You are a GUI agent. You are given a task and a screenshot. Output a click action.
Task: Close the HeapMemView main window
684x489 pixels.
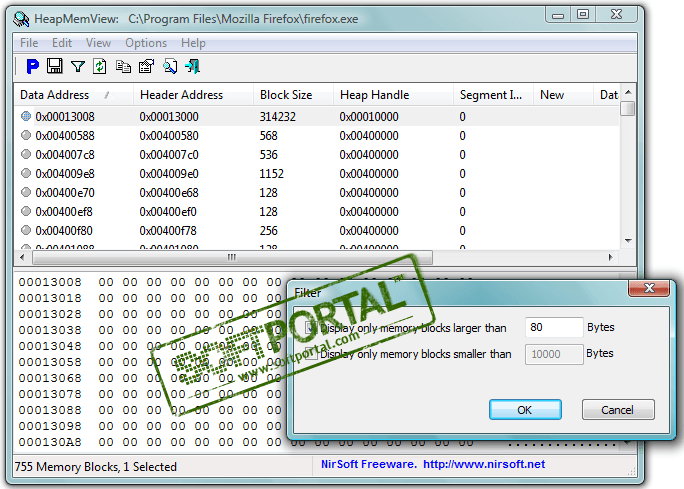(x=616, y=15)
